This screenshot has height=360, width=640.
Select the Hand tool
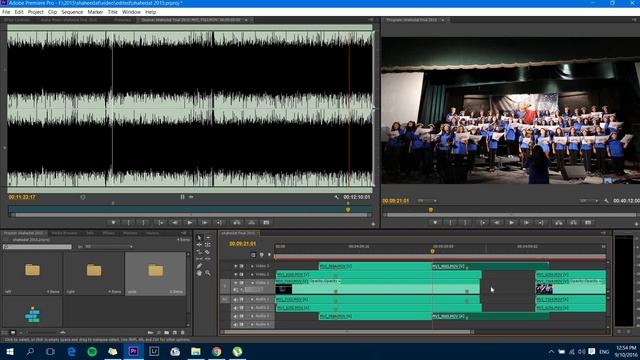point(199,273)
